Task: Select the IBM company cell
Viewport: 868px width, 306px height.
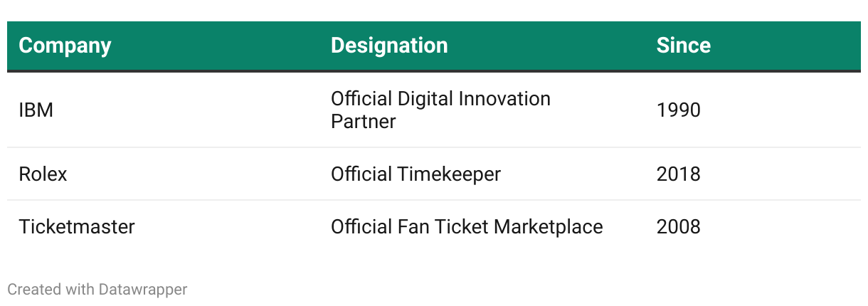Action: point(36,110)
